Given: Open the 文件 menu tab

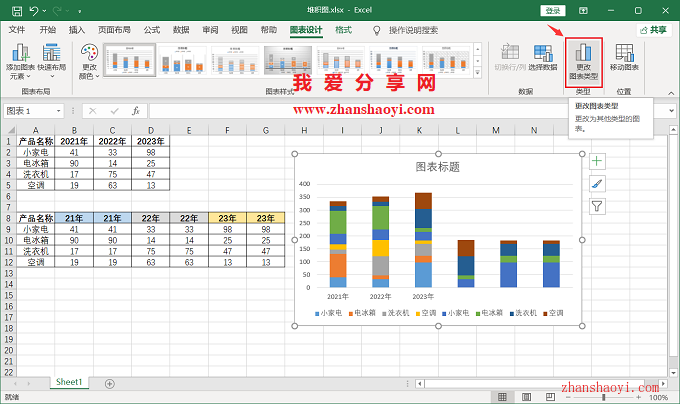Looking at the screenshot, I should tap(17, 30).
